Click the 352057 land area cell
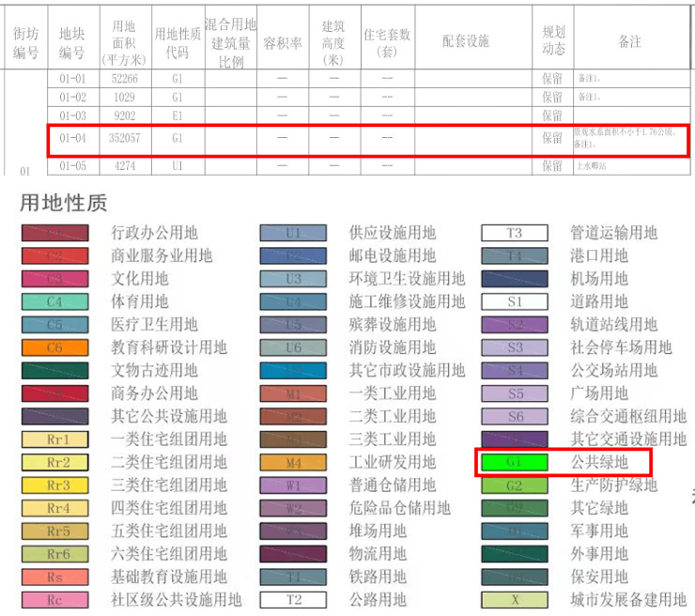Viewport: 695px width, 616px height. pyautogui.click(x=124, y=138)
